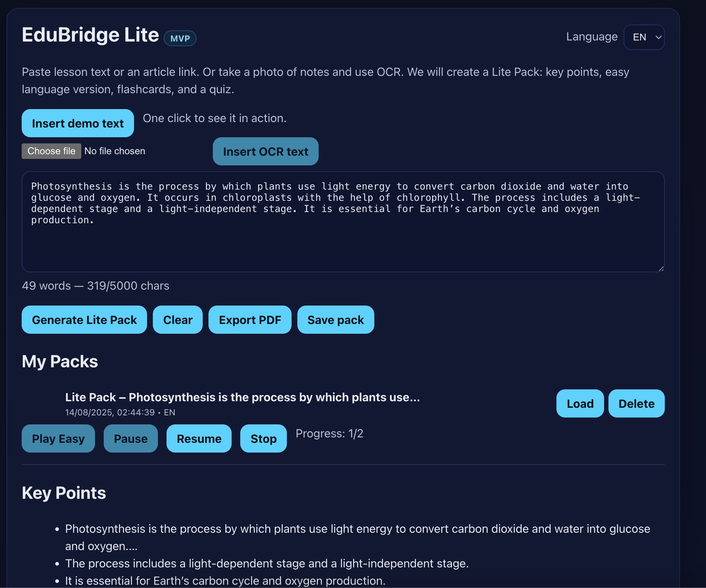This screenshot has height=588, width=706.
Task: Clear the lesson text
Action: pos(177,320)
